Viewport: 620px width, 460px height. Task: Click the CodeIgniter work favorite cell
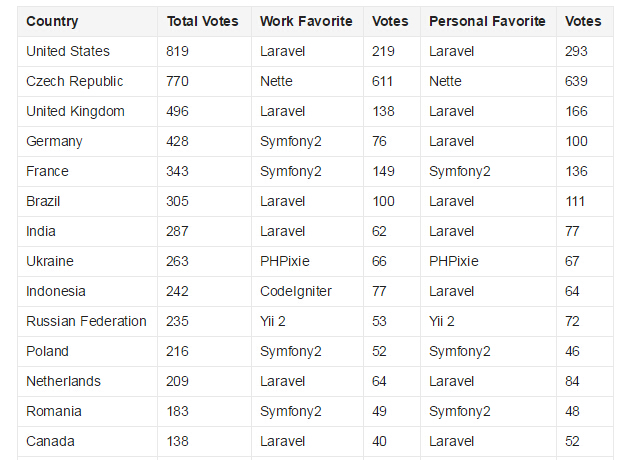tap(295, 291)
